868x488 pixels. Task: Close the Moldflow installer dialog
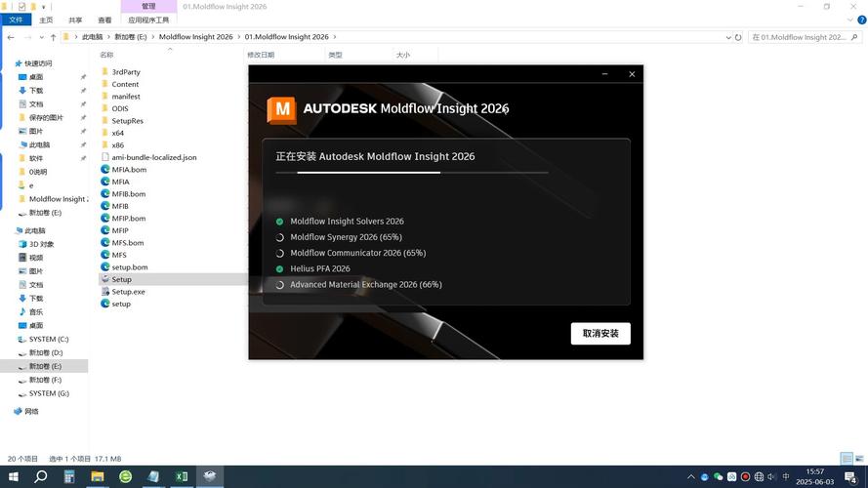[632, 74]
